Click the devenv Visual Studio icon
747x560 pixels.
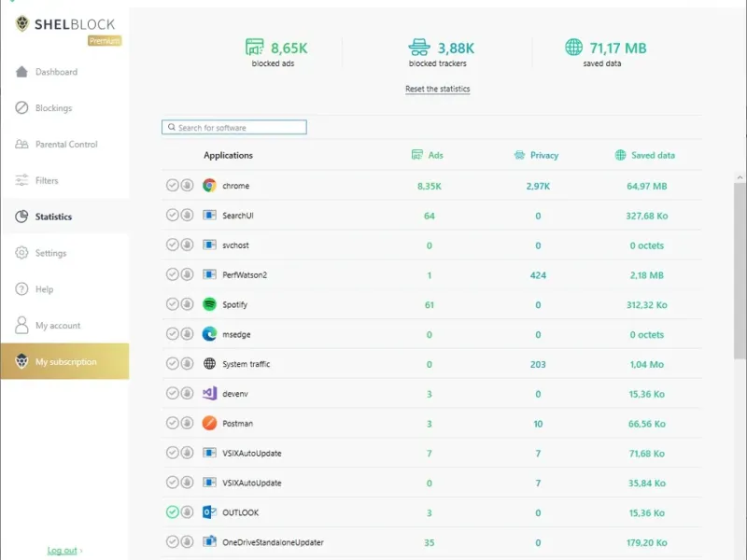(x=210, y=394)
